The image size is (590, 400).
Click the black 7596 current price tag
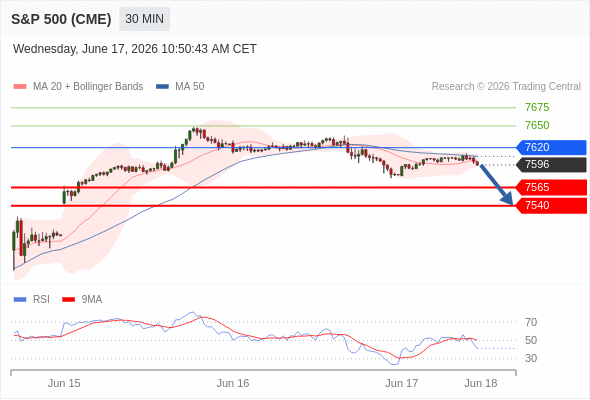pyautogui.click(x=551, y=164)
